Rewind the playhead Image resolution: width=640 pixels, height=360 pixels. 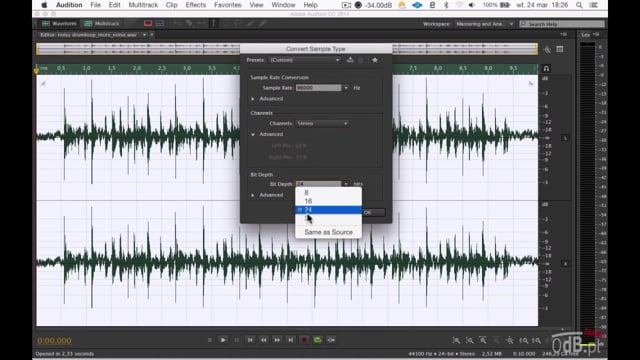click(264, 340)
